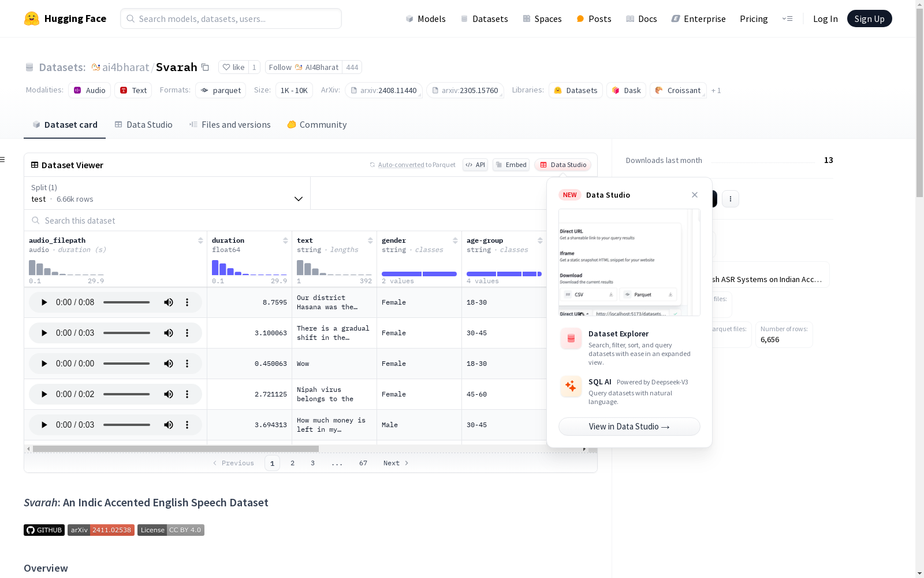The height and width of the screenshot is (578, 924).
Task: Mute the audio in the There is a gradual row
Action: 169,333
